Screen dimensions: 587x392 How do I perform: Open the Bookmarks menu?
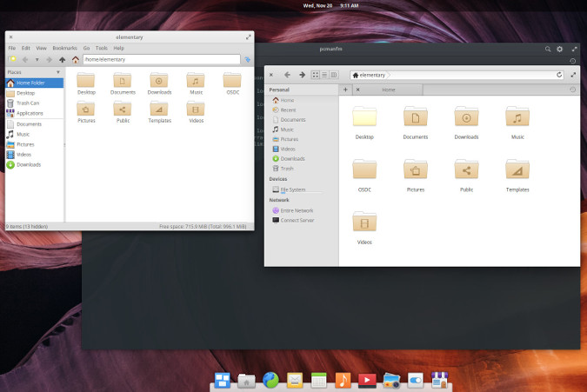click(x=64, y=48)
